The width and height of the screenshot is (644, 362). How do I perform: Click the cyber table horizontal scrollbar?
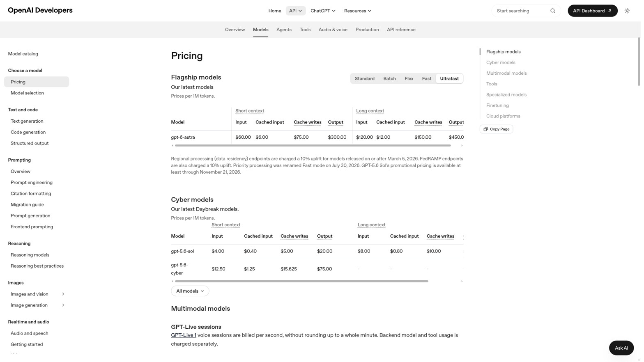click(301, 282)
